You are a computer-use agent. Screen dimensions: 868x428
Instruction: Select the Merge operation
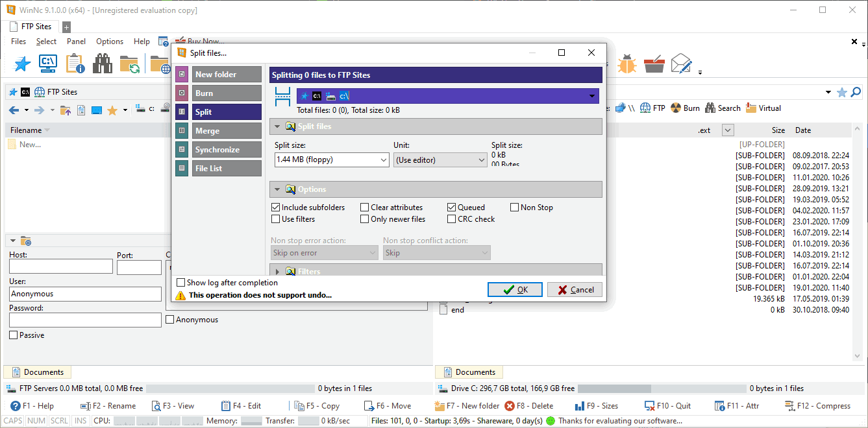tap(227, 131)
